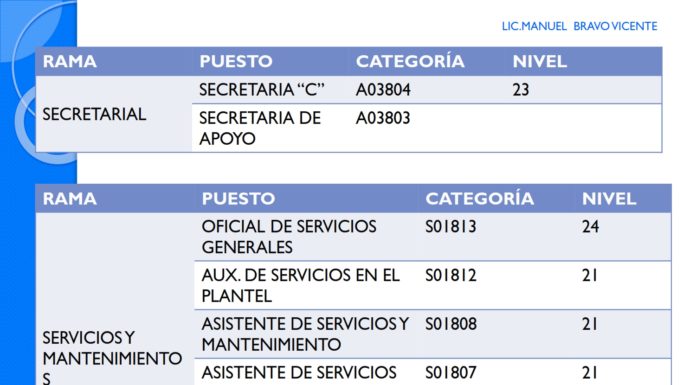Click the LIC.MANUEL BRAVO VICENTE author text
This screenshot has width=696, height=385.
click(x=579, y=27)
